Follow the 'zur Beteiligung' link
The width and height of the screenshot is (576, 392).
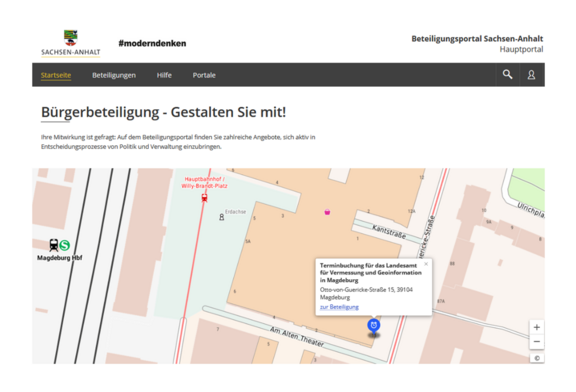339,307
